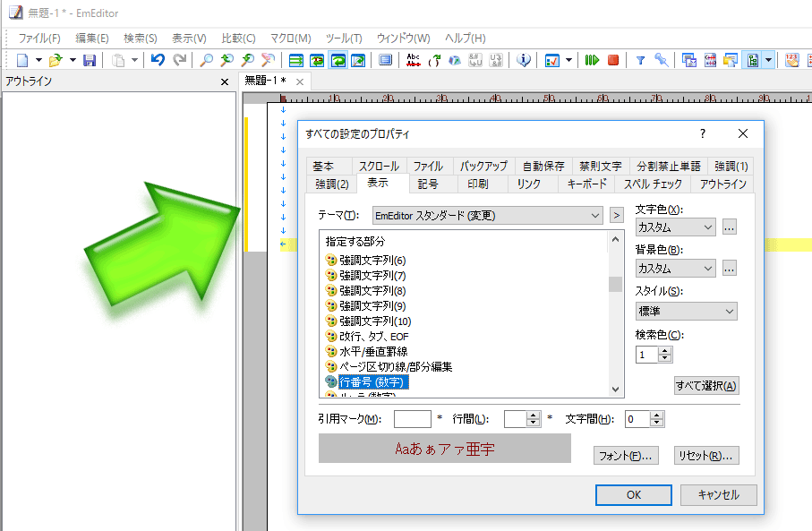Click the 行間 spinner arrows
Image resolution: width=812 pixels, height=531 pixels.
(x=534, y=419)
